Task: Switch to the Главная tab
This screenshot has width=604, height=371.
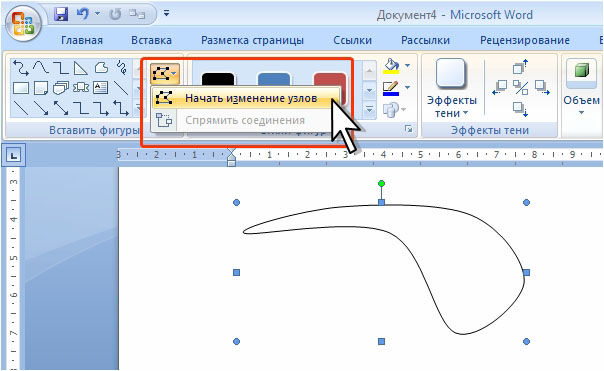Action: (82, 40)
